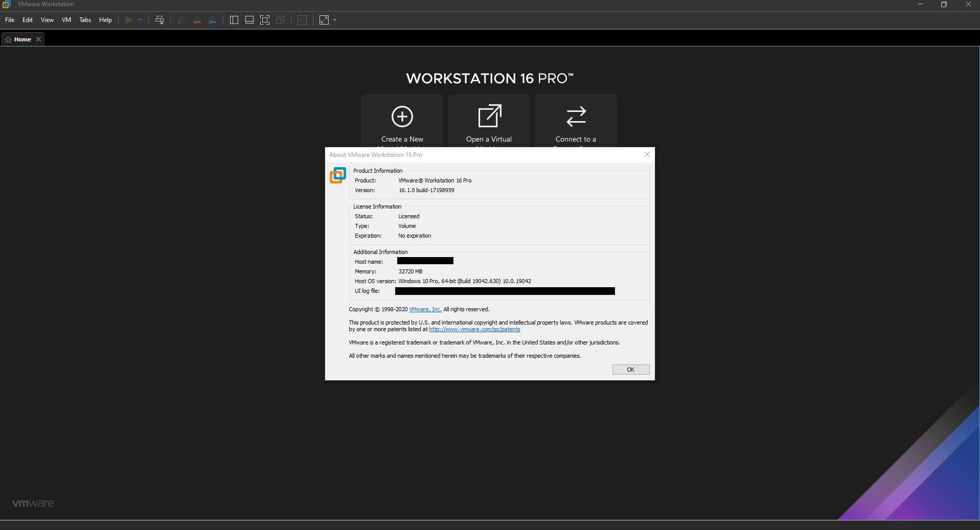The height and width of the screenshot is (530, 980).
Task: Click the product name VMware Workstation 16 Pro value
Action: 435,180
